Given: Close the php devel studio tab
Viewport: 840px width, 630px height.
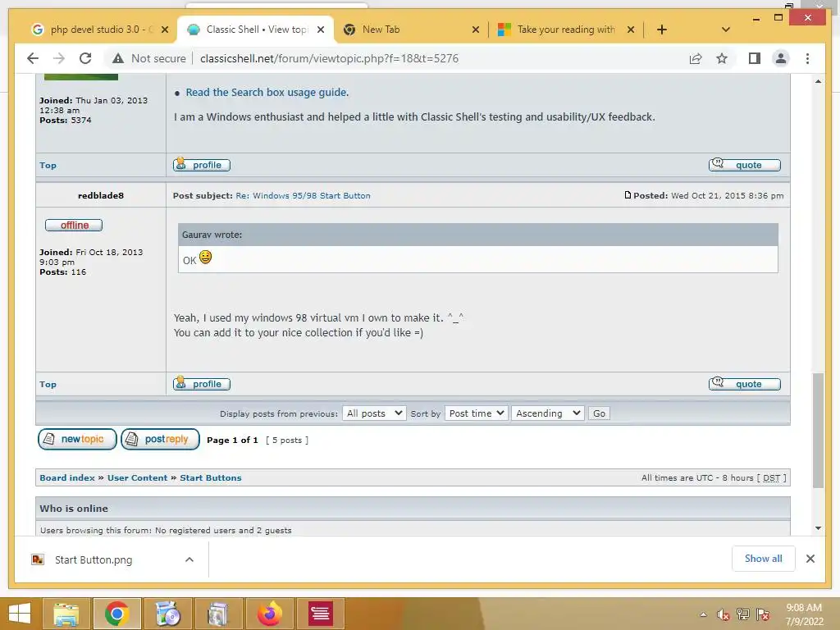Looking at the screenshot, I should click(165, 30).
